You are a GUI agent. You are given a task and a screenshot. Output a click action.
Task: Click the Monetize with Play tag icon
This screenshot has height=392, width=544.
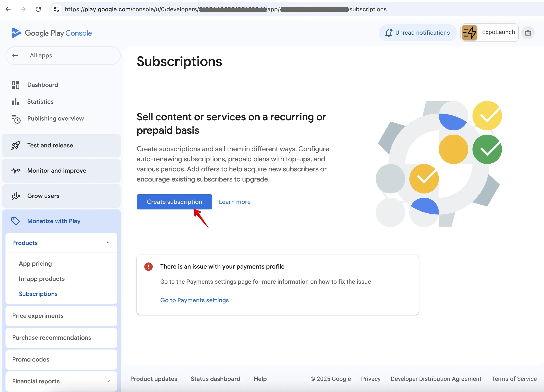pos(16,221)
